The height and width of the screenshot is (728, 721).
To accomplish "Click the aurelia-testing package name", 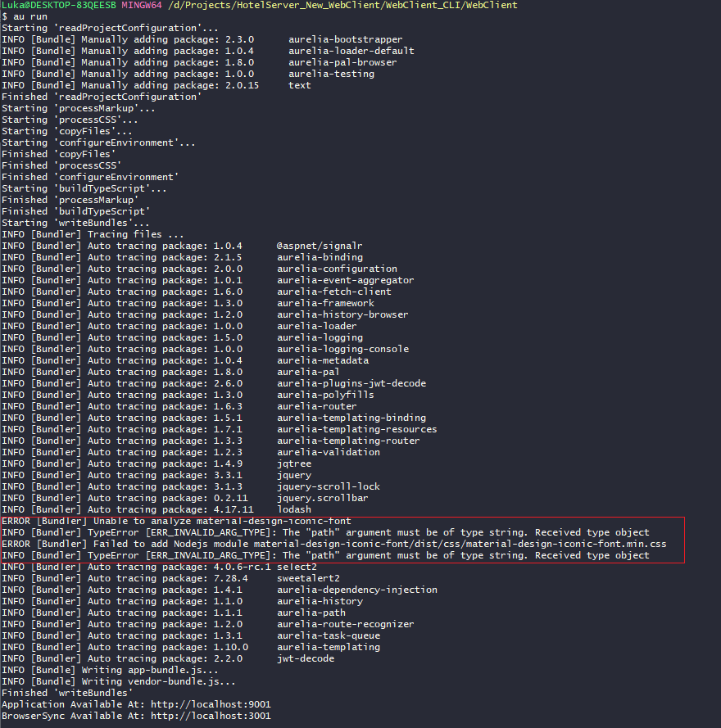I will (x=331, y=74).
